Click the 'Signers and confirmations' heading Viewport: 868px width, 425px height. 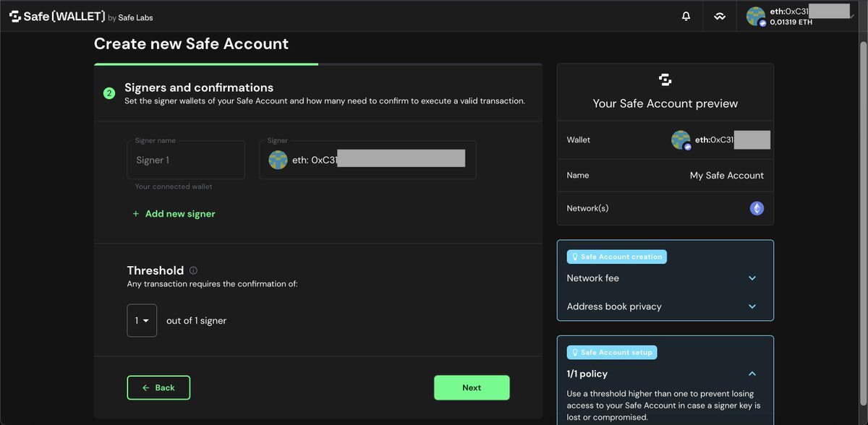pyautogui.click(x=199, y=87)
